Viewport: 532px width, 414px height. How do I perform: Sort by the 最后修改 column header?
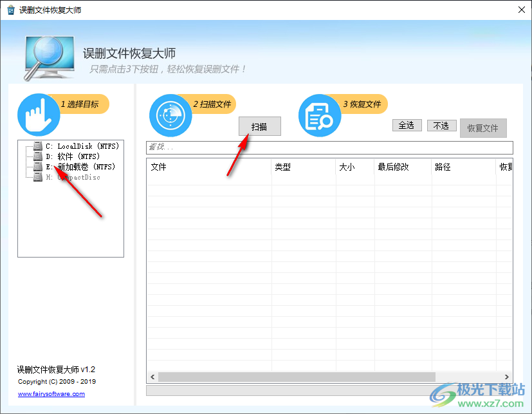point(403,167)
